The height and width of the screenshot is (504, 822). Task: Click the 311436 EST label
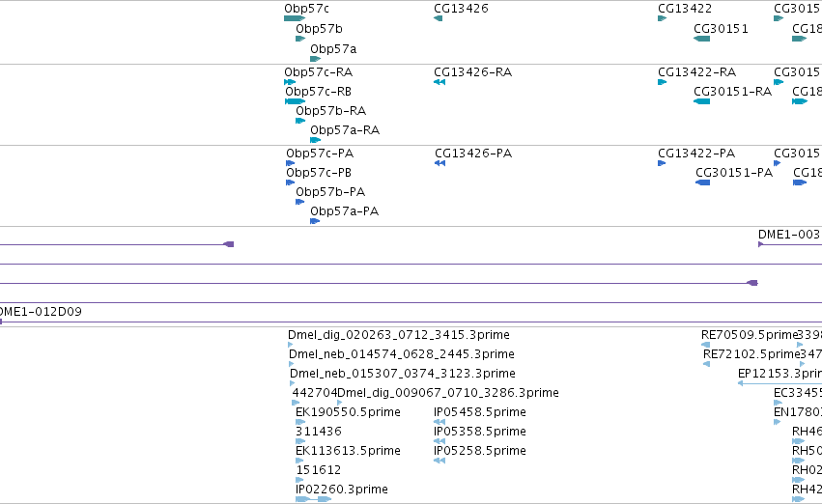click(319, 432)
